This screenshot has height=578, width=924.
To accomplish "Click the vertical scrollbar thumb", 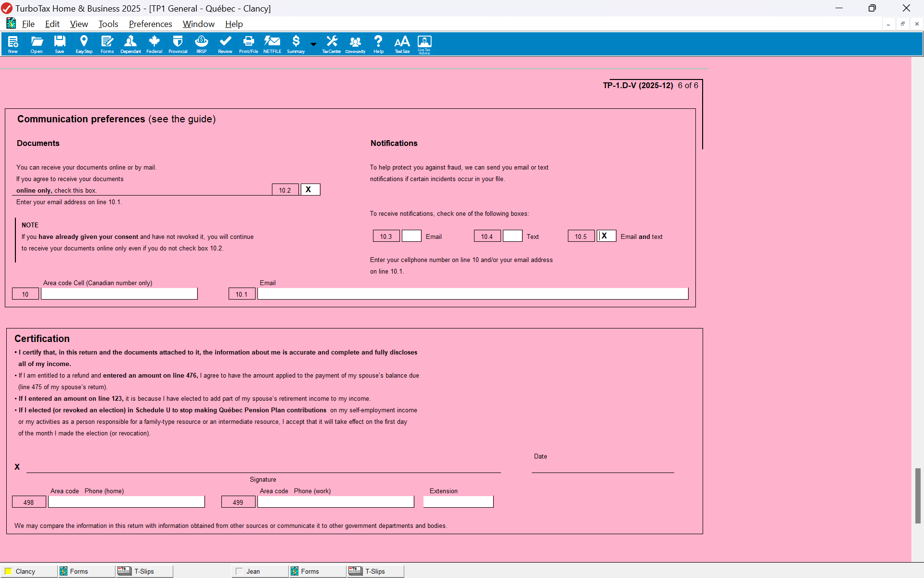I will 918,495.
